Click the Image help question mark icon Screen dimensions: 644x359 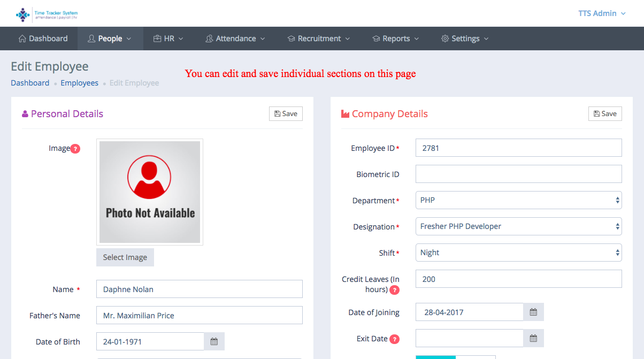click(x=75, y=149)
